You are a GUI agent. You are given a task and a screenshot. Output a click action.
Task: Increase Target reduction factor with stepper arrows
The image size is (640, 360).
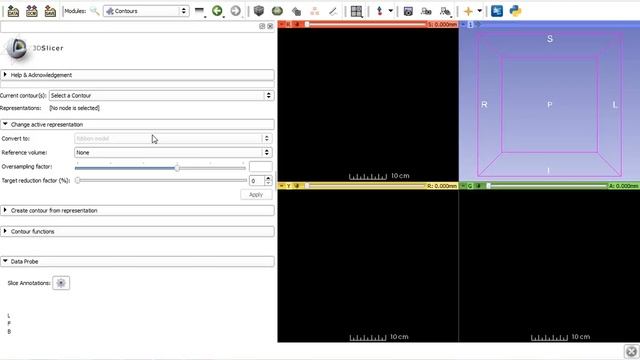tap(268, 178)
